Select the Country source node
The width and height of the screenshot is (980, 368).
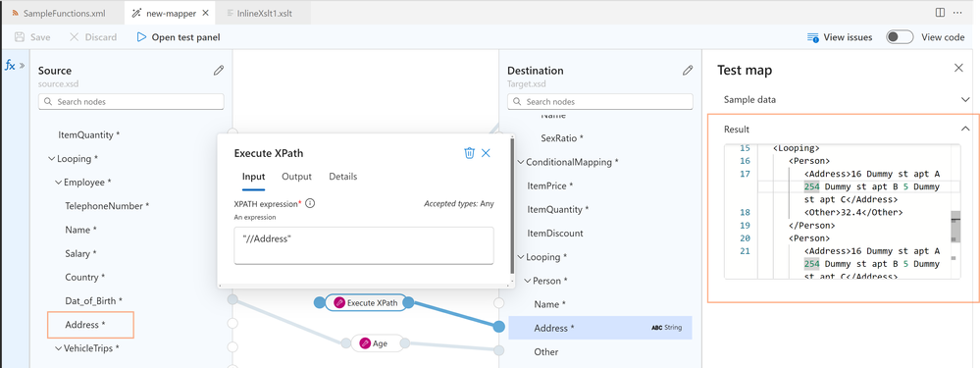tap(85, 278)
